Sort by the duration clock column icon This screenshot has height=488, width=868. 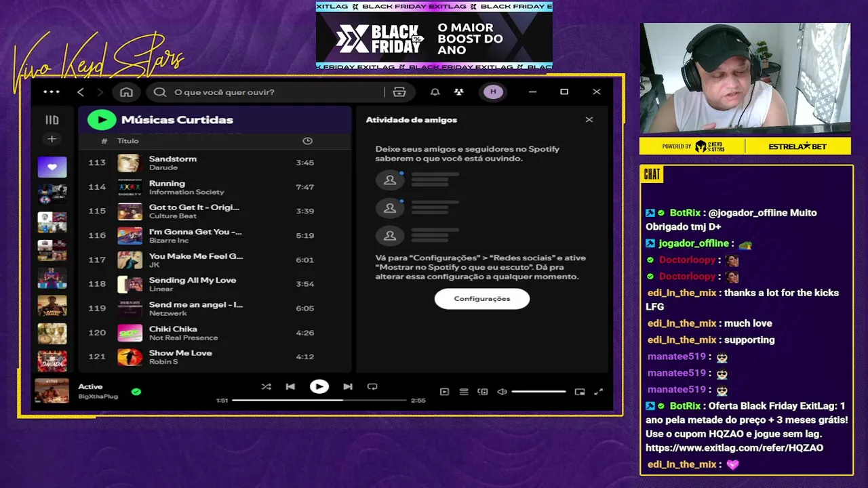point(307,141)
